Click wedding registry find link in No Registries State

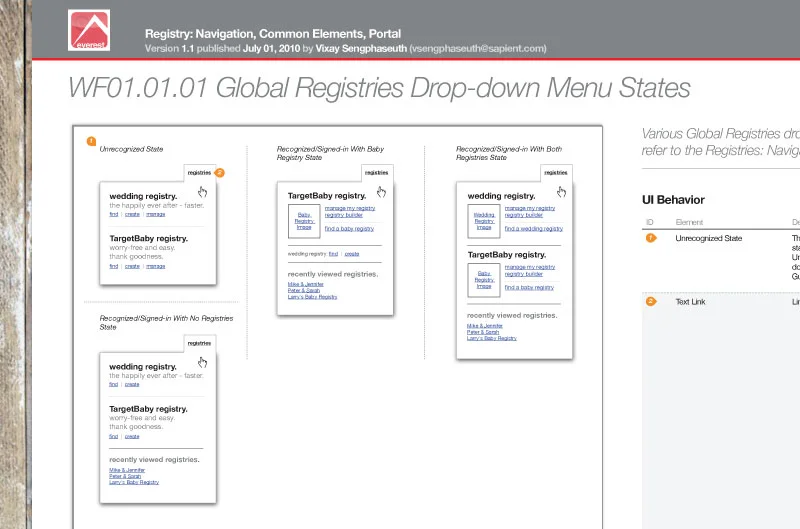[113, 385]
